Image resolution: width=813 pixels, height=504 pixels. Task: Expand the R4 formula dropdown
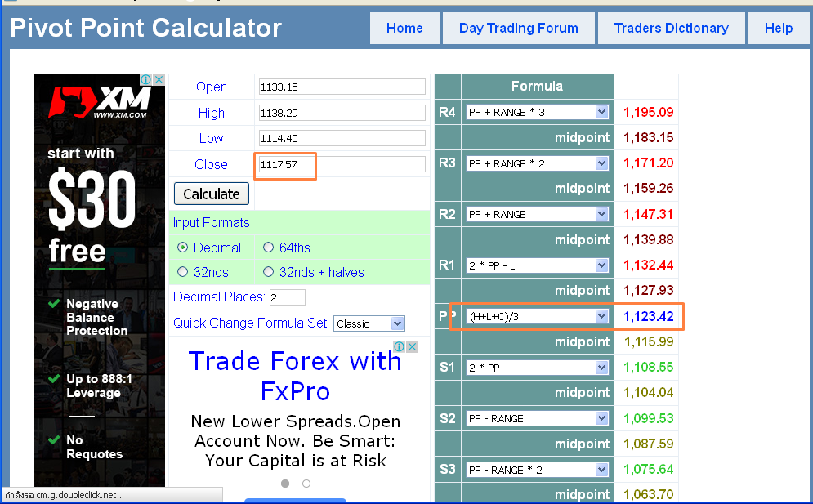(x=537, y=112)
